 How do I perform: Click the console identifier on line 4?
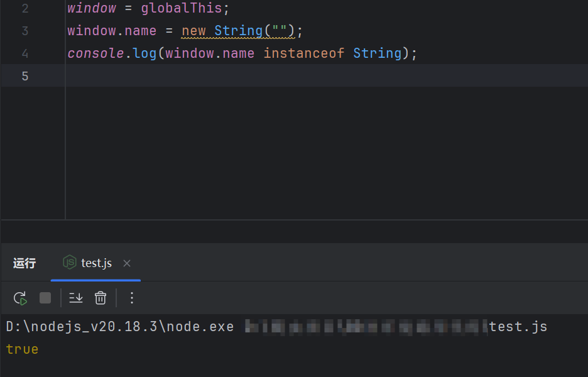(x=95, y=53)
